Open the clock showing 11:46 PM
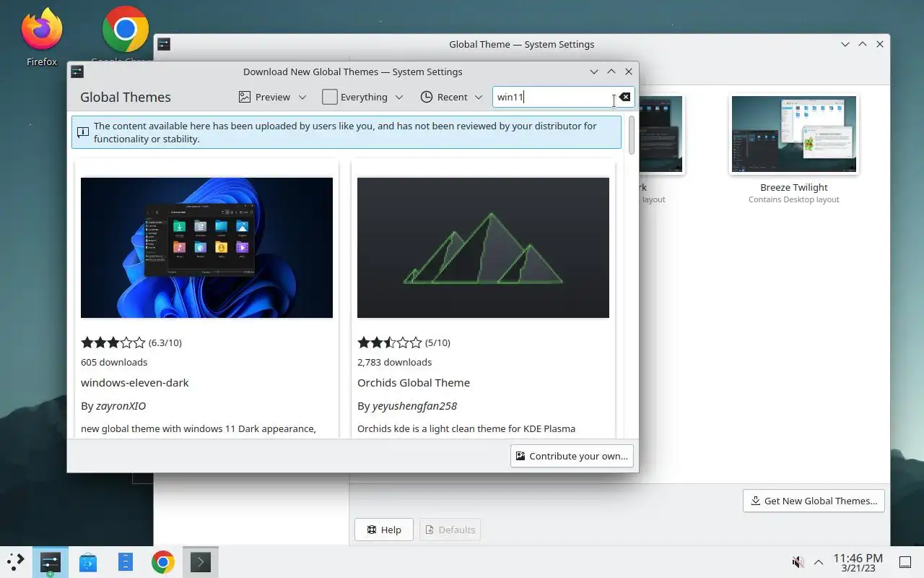Image resolution: width=924 pixels, height=578 pixels. (858, 562)
